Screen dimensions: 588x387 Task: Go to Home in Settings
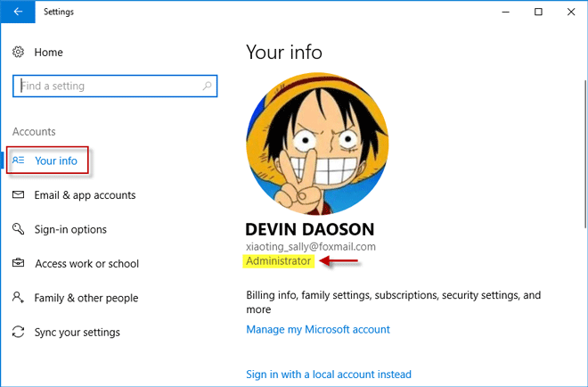point(48,53)
